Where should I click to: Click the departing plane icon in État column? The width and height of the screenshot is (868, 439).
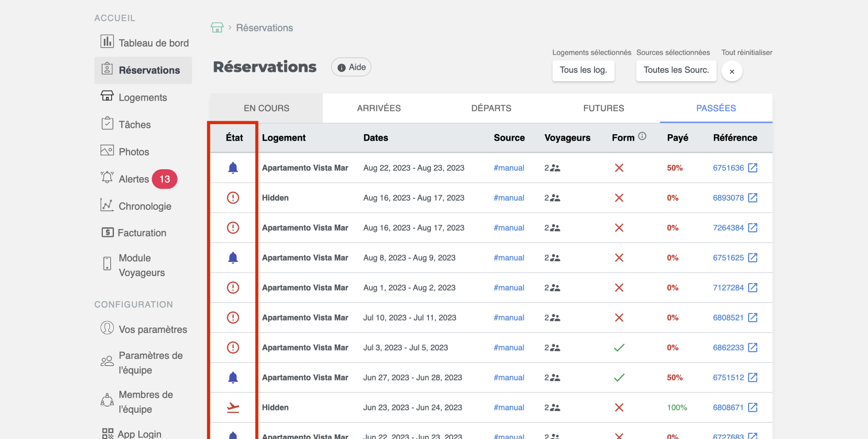(233, 408)
